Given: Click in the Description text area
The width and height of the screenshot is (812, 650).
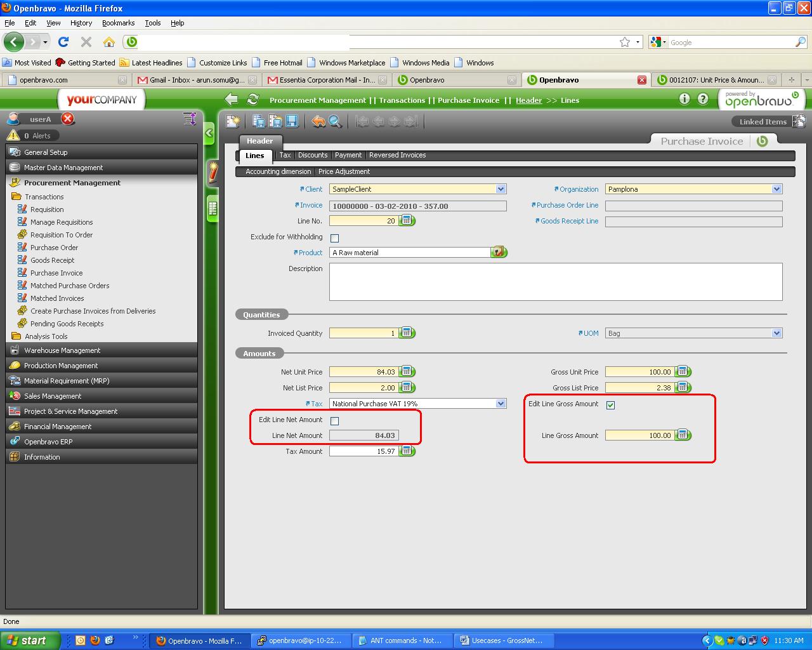Looking at the screenshot, I should tap(556, 282).
